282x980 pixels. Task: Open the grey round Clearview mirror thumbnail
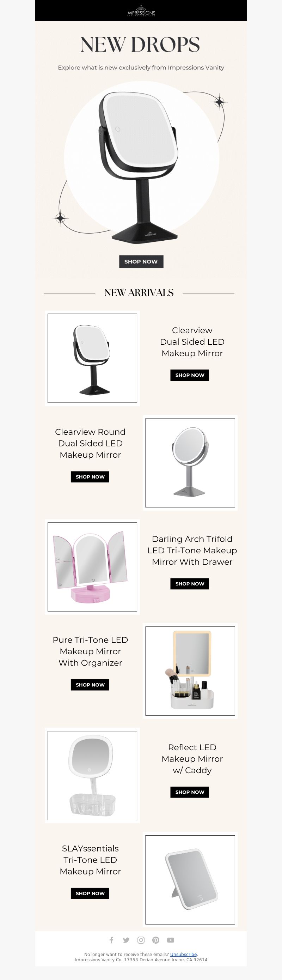tap(190, 463)
